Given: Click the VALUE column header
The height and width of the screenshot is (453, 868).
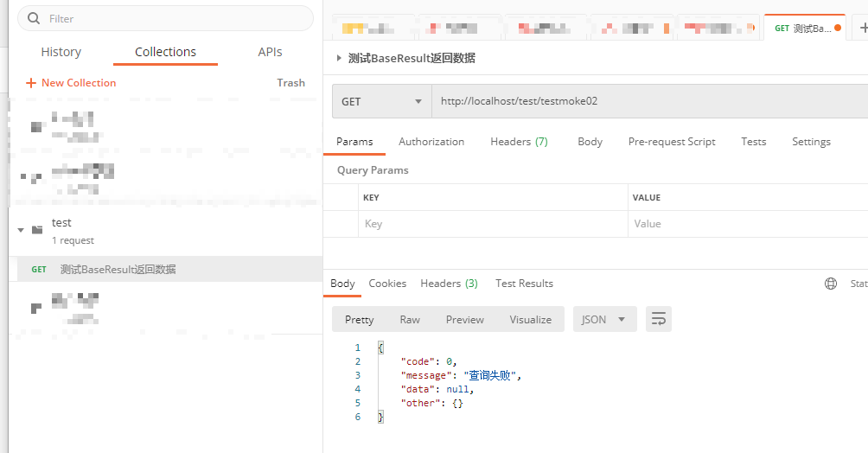Looking at the screenshot, I should pyautogui.click(x=647, y=198).
